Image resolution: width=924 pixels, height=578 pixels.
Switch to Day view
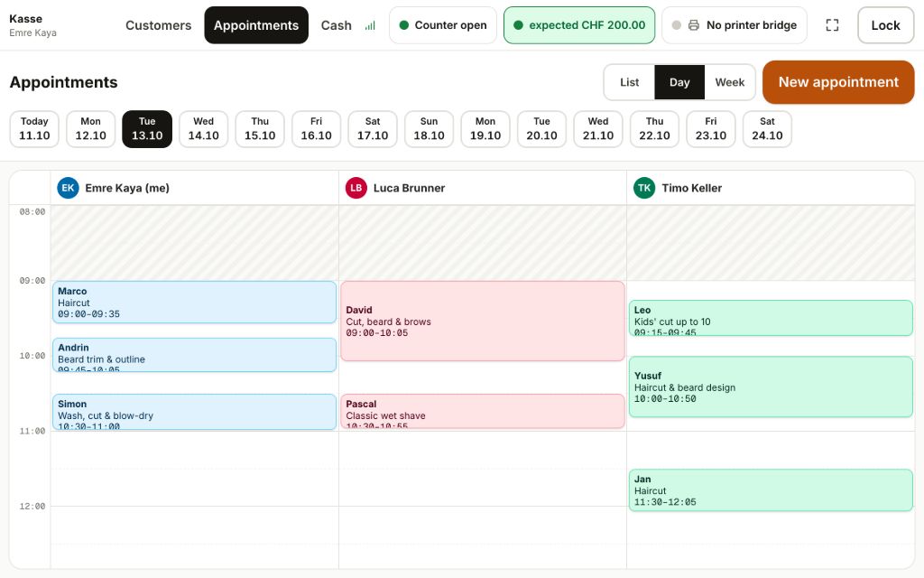(679, 82)
